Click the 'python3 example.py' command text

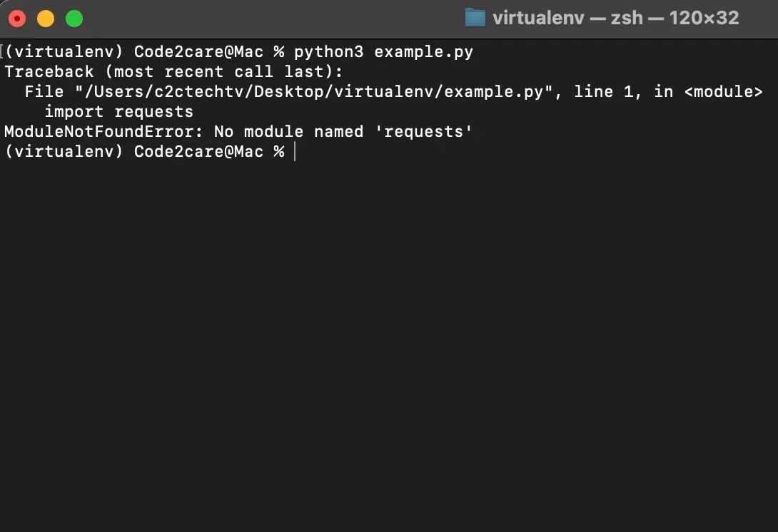[x=383, y=52]
